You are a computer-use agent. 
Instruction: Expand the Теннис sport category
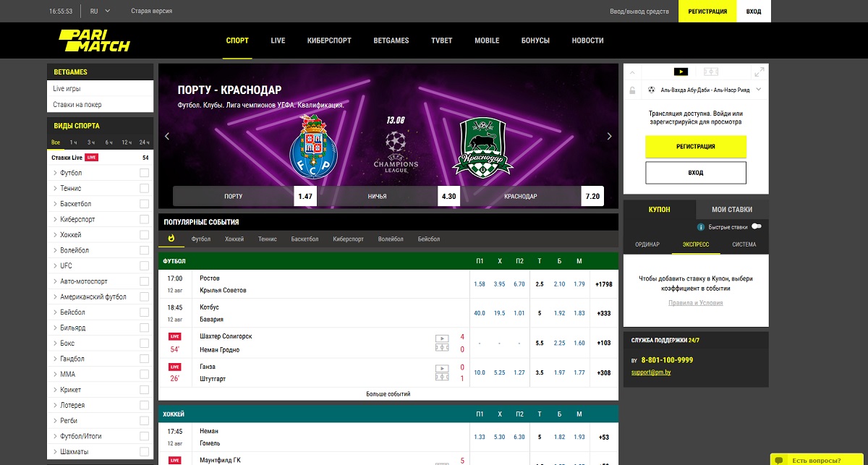coord(71,188)
